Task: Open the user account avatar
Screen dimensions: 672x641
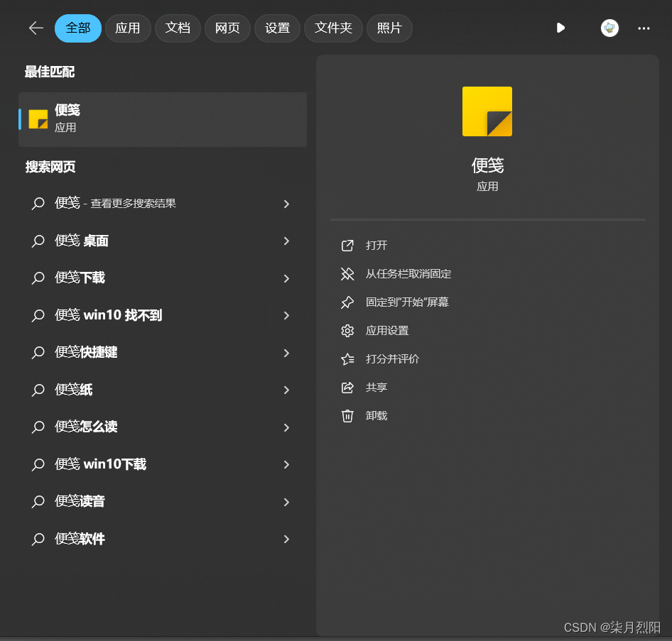Action: coord(609,28)
